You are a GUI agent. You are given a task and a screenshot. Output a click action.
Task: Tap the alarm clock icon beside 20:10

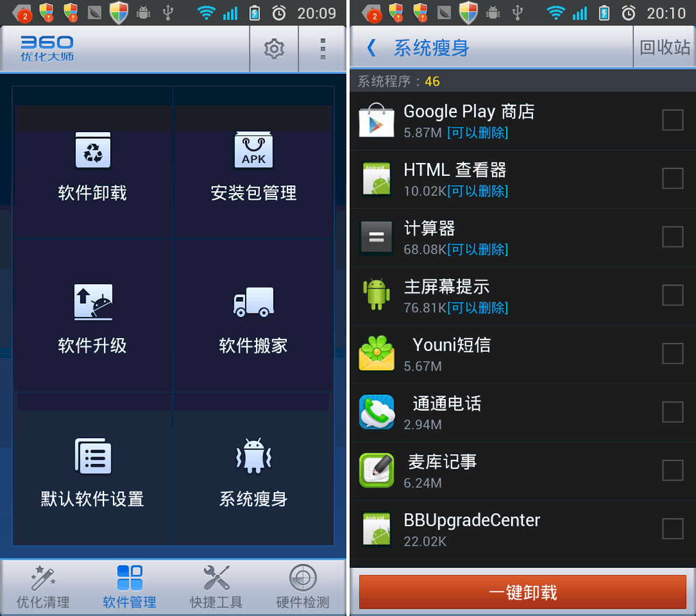click(x=628, y=13)
